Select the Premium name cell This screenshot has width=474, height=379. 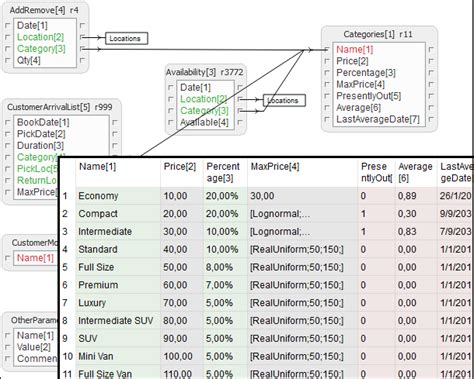click(x=118, y=285)
